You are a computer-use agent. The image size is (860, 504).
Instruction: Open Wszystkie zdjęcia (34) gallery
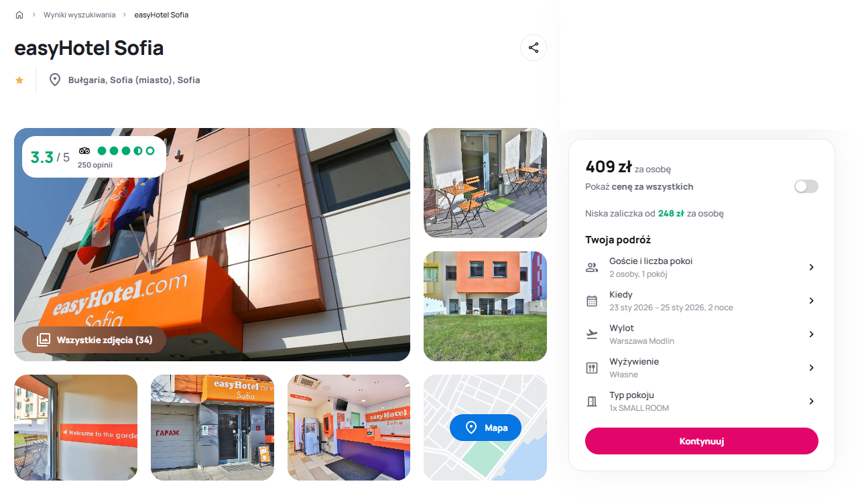click(95, 340)
